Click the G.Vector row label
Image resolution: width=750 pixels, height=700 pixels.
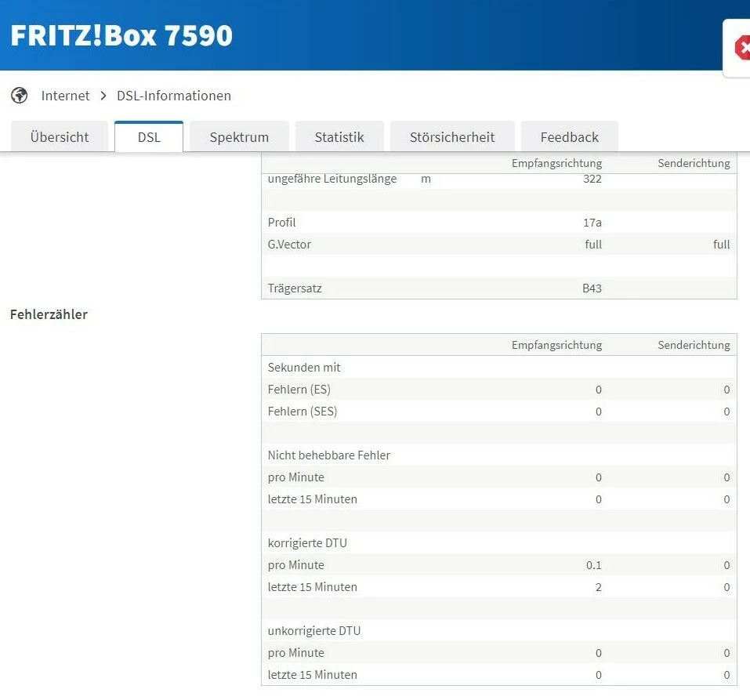coord(289,245)
